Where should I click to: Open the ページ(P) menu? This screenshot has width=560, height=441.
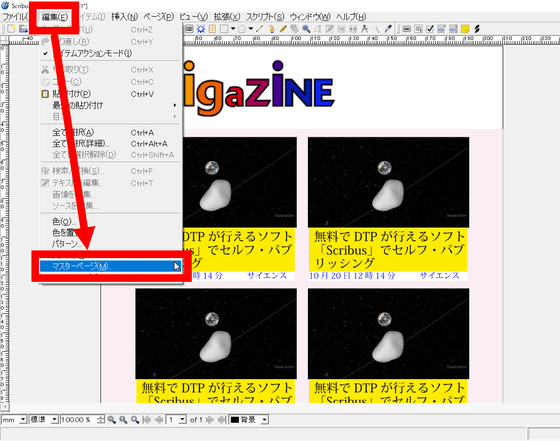pos(159,16)
